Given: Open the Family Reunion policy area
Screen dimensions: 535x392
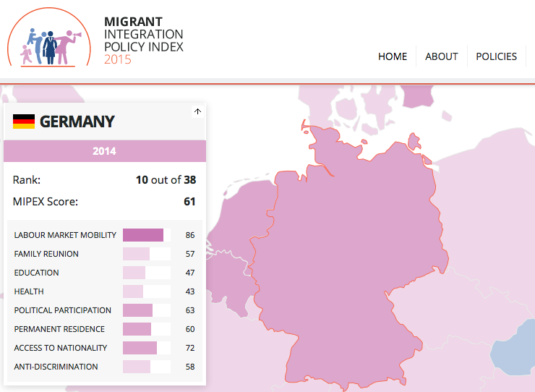Looking at the screenshot, I should (46, 254).
